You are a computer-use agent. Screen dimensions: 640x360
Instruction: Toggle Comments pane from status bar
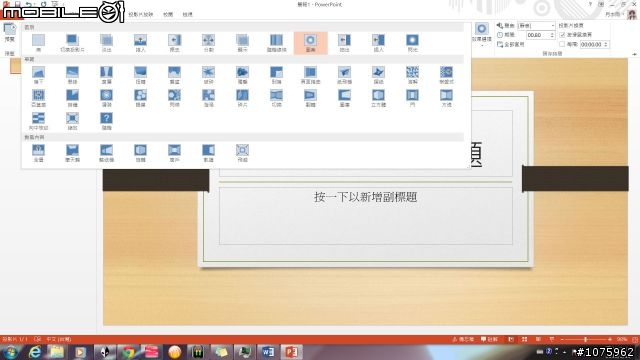[x=489, y=339]
